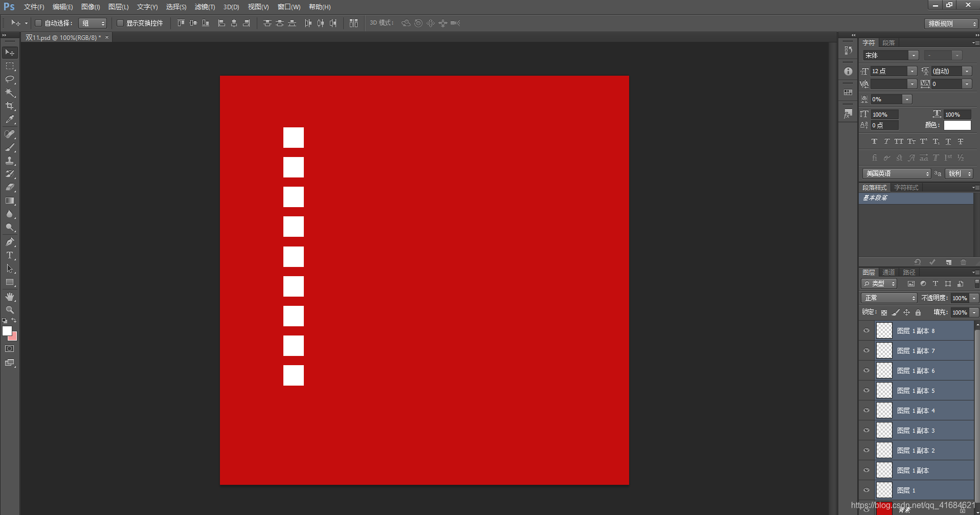Select the History Brush tool

10,174
